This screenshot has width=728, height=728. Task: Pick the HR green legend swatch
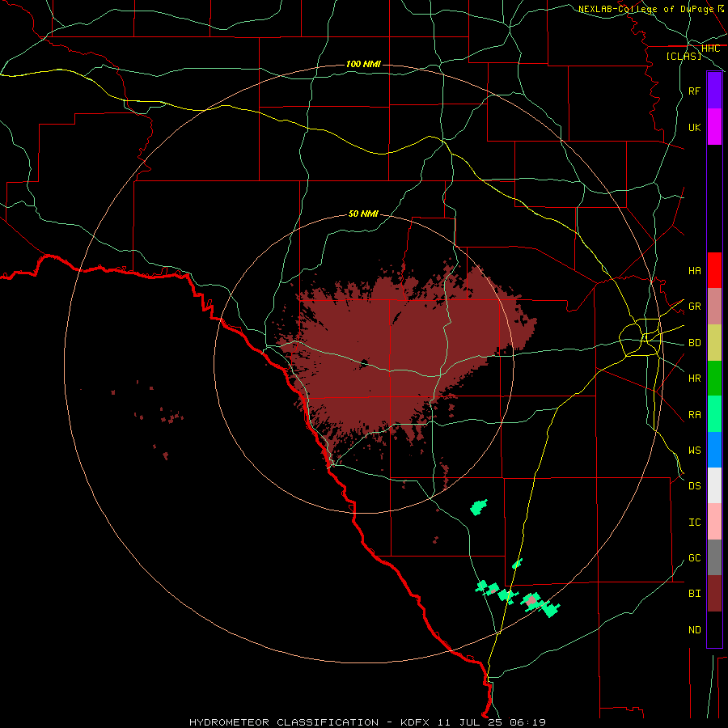click(x=714, y=379)
